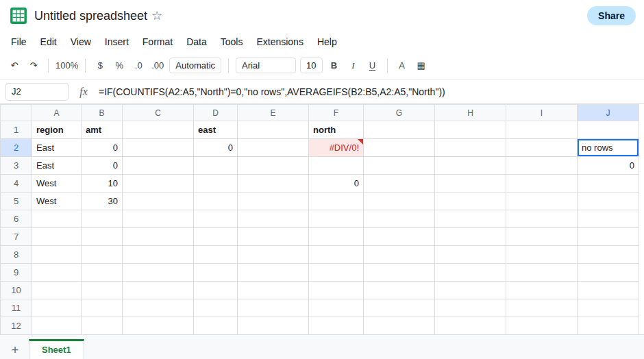This screenshot has width=644, height=359.
Task: Open the zoom 100% dropdown
Action: click(x=67, y=65)
